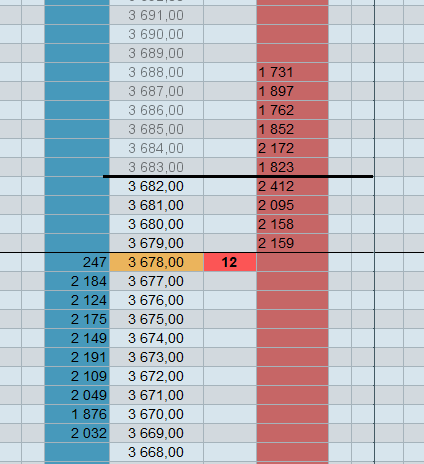The height and width of the screenshot is (464, 424).
Task: Select the 3 677,00 price row
Action: tap(156, 281)
